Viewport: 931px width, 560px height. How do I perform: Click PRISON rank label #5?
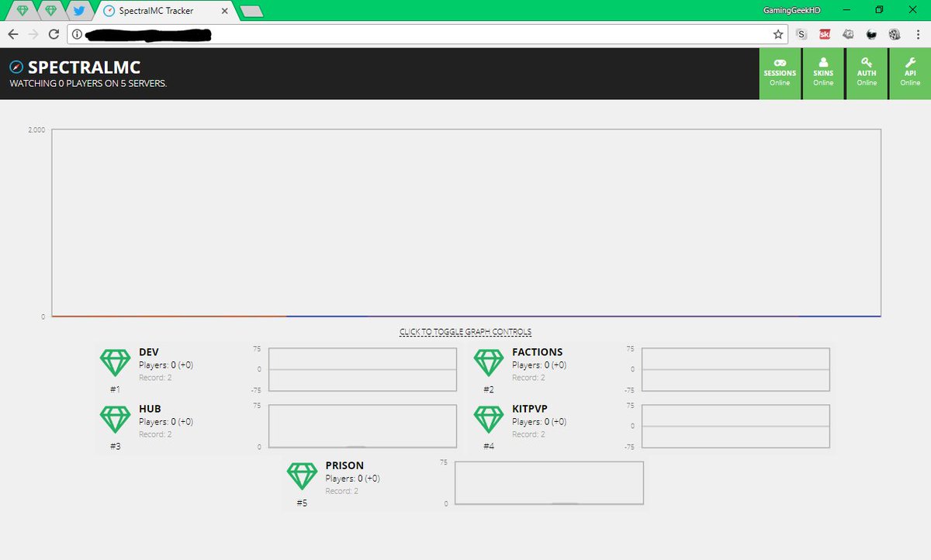point(302,503)
